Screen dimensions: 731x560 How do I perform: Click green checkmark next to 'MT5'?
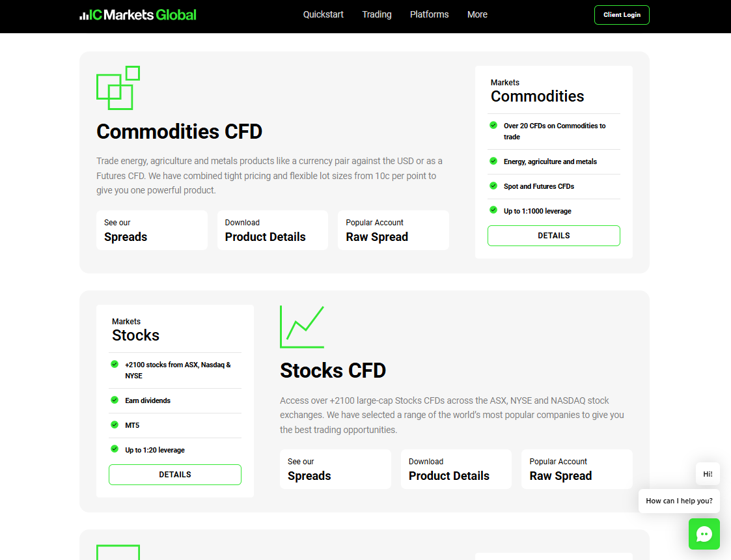tap(115, 425)
